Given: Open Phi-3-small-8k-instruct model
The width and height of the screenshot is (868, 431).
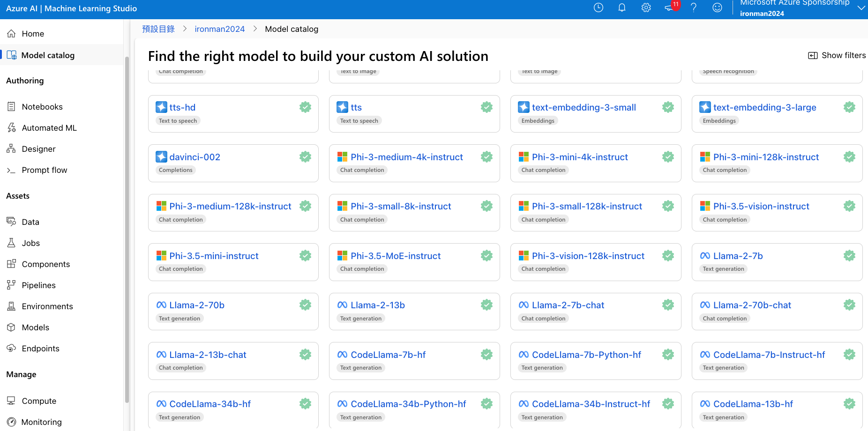Looking at the screenshot, I should click(401, 206).
